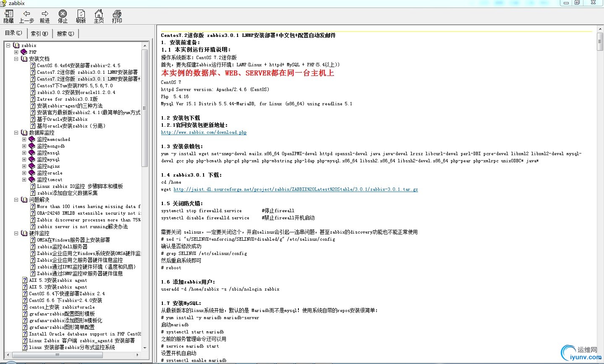Open topic centos上安装 zabbix+oracle

[62, 307]
